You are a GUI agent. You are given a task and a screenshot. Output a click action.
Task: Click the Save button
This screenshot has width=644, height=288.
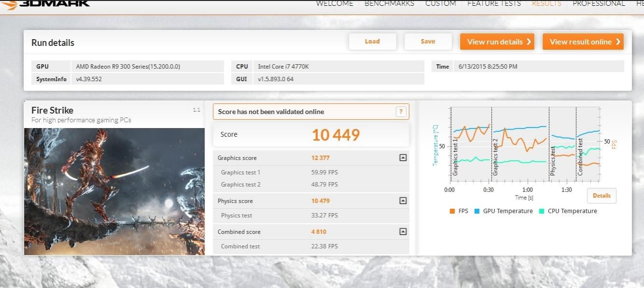click(x=428, y=42)
